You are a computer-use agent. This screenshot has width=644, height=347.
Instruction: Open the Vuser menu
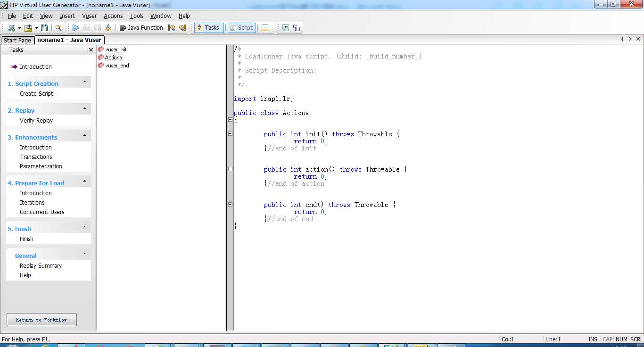pos(89,16)
